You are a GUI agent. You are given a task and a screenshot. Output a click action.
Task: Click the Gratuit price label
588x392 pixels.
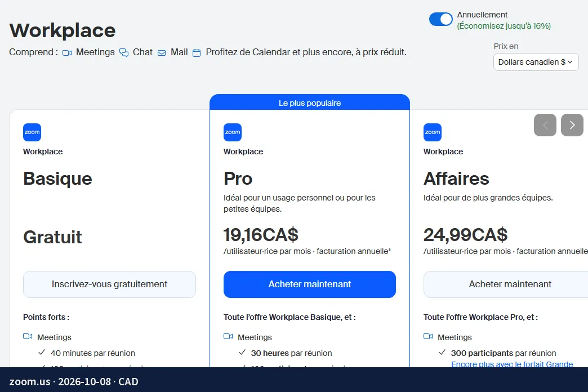pyautogui.click(x=52, y=237)
